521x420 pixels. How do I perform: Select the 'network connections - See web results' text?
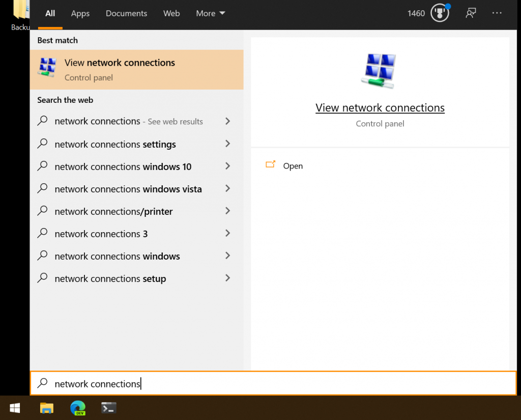click(129, 121)
